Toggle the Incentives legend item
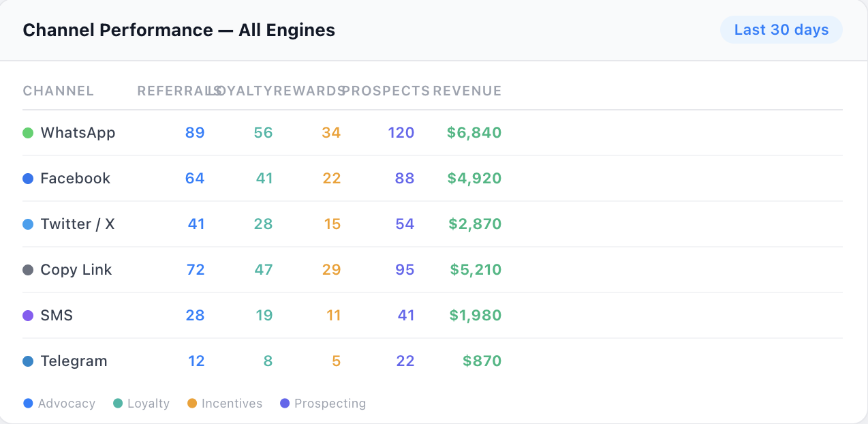This screenshot has width=868, height=424. click(225, 404)
